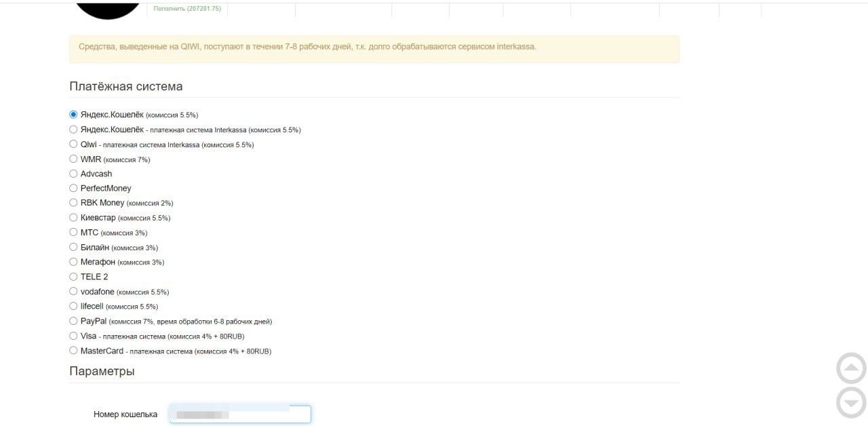Click the Платёжная система heading
Image resolution: width=868 pixels, height=426 pixels.
click(126, 87)
